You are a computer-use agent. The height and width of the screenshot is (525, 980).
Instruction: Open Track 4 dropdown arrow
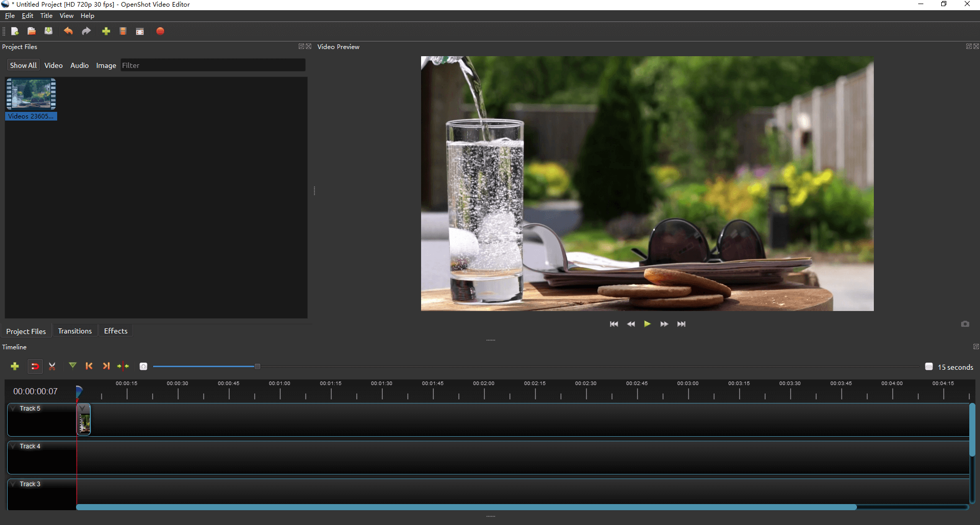(13, 446)
